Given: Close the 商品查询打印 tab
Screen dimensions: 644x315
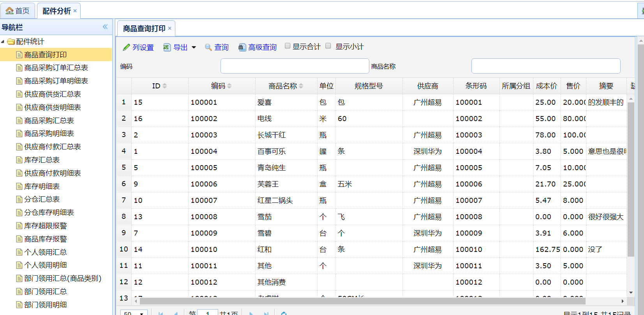Looking at the screenshot, I should pyautogui.click(x=169, y=28).
